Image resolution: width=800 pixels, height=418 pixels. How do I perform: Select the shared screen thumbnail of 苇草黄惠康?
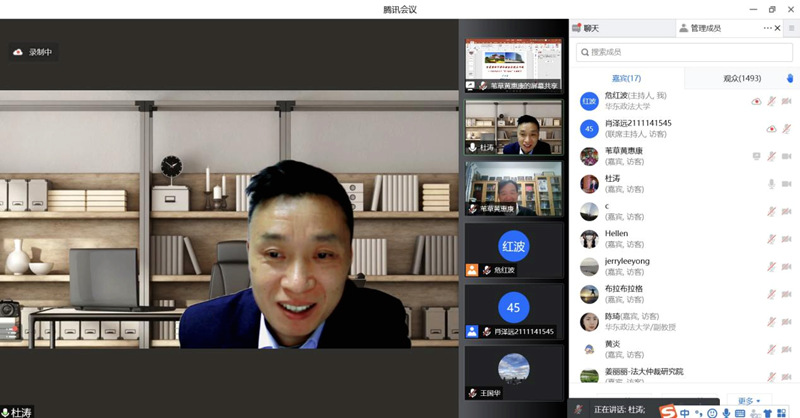[x=513, y=65]
